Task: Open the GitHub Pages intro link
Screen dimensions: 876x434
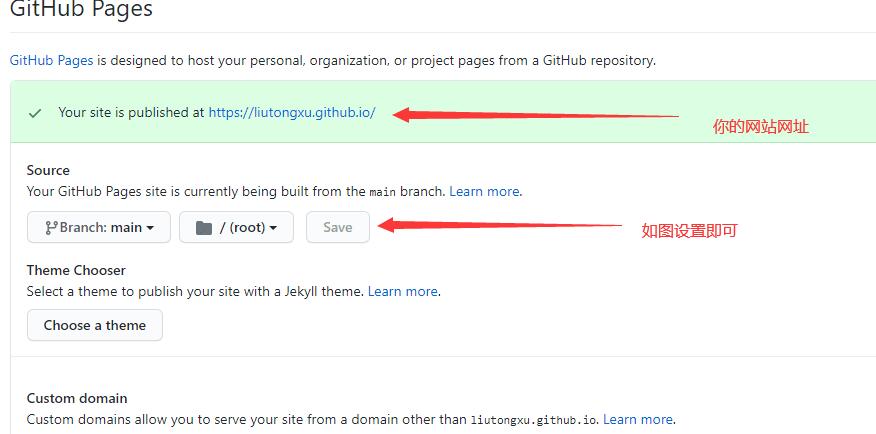Action: (51, 60)
